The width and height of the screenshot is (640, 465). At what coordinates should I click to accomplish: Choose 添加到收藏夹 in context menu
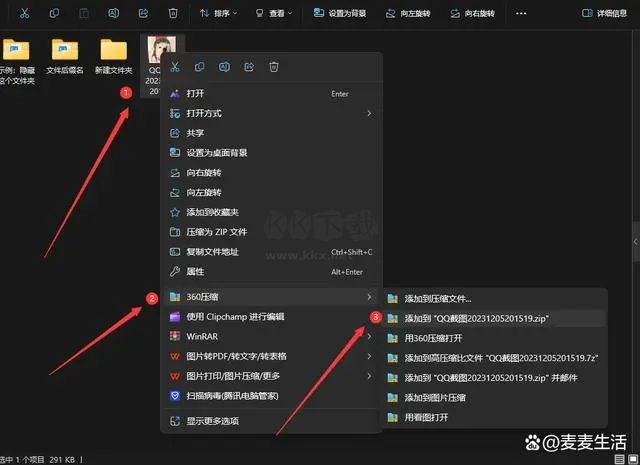pos(271,212)
